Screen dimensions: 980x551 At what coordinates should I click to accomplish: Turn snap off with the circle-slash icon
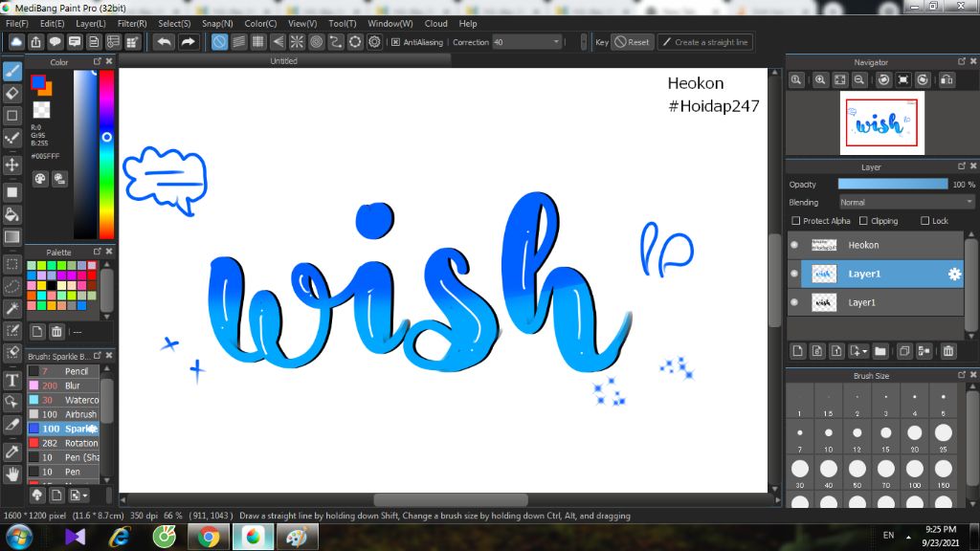tap(219, 42)
